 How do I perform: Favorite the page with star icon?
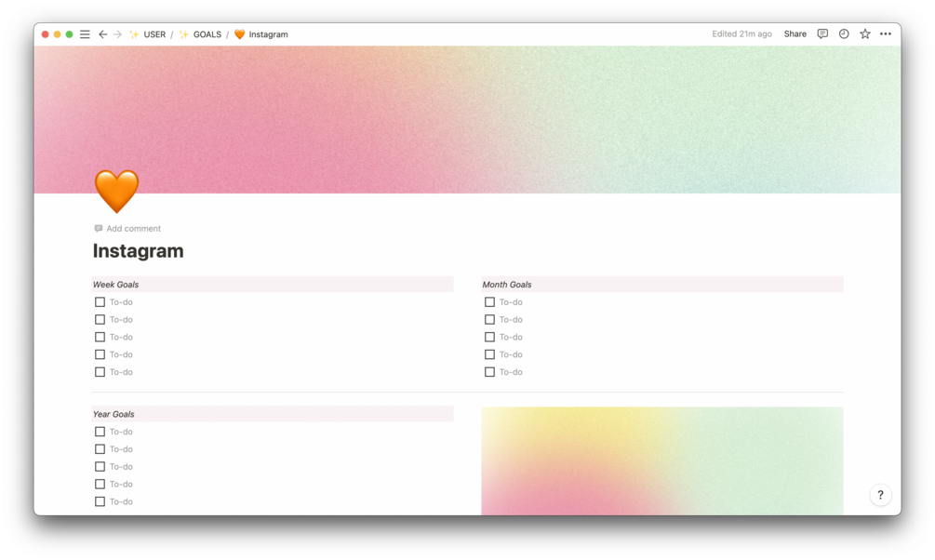point(864,34)
